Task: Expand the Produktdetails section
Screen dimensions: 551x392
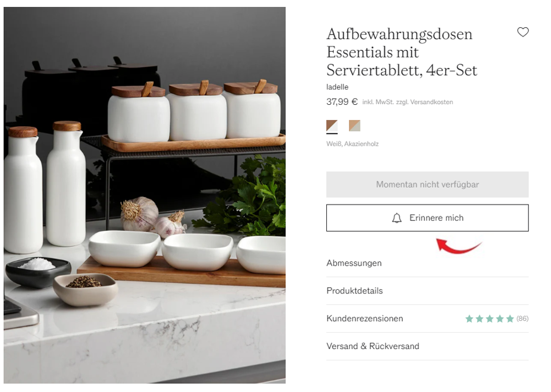Action: point(427,291)
